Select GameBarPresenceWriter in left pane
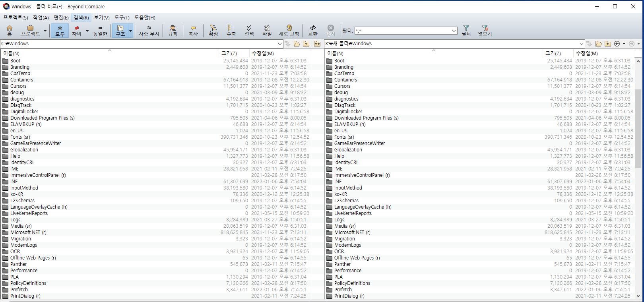This screenshot has width=644, height=302. tap(35, 143)
